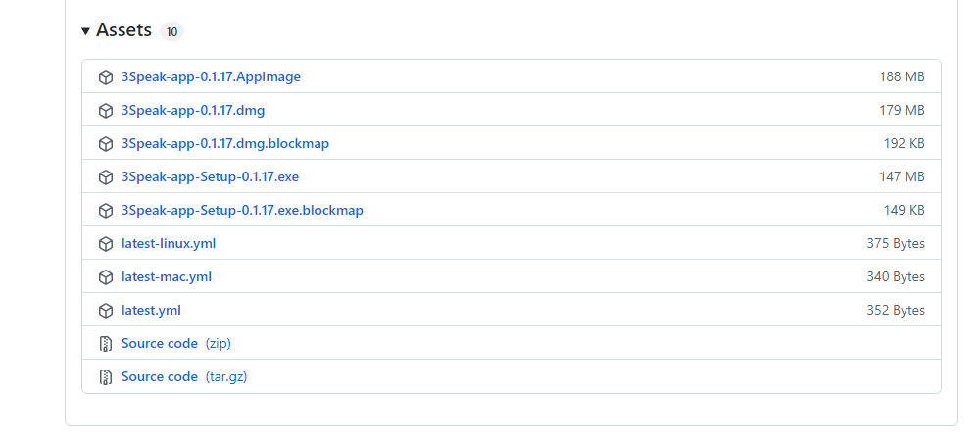The image size is (980, 444).
Task: Click the Assets count badge showing 10
Action: coord(171,31)
